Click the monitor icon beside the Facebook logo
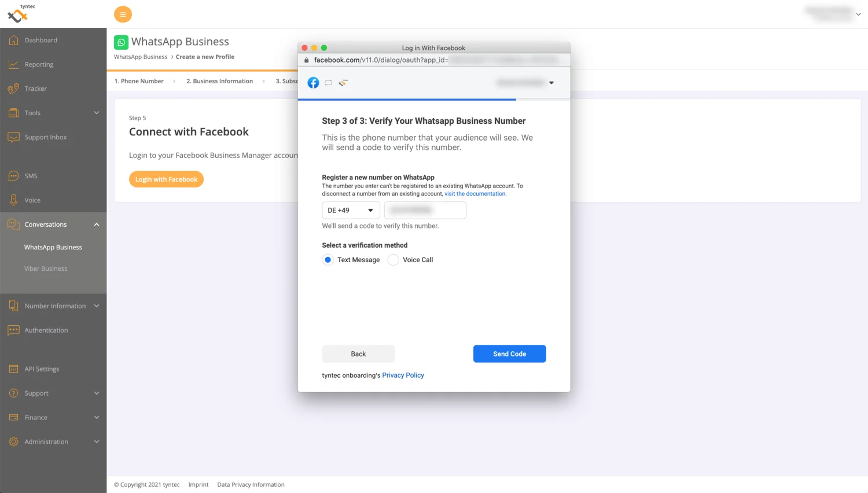This screenshot has height=493, width=868. [x=328, y=83]
